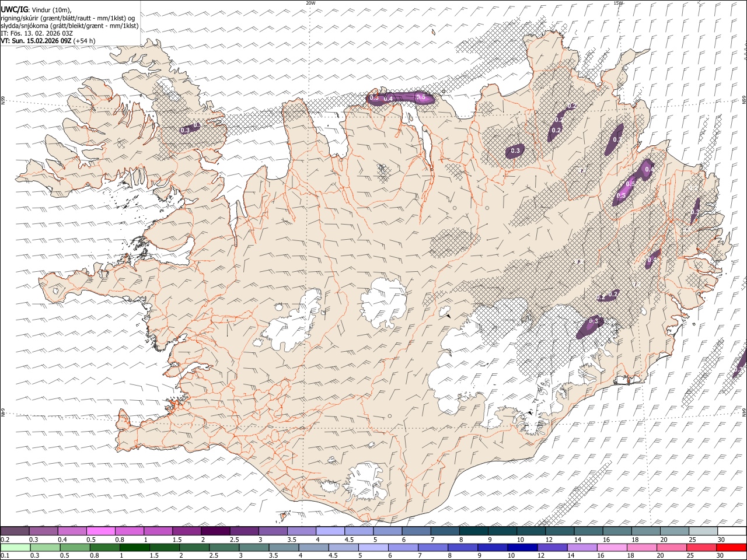Pick the darkest purple 2 swatch on purple scale
Viewport: 747px width, 560px height.
215,531
